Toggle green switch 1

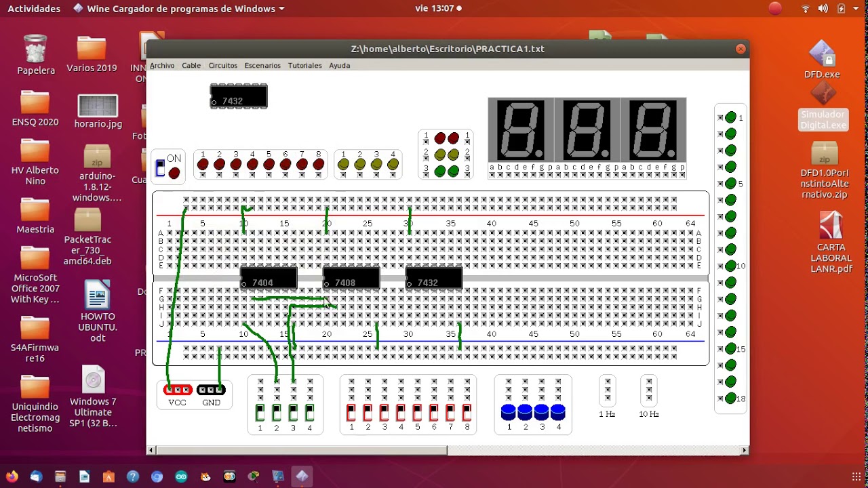tap(260, 412)
